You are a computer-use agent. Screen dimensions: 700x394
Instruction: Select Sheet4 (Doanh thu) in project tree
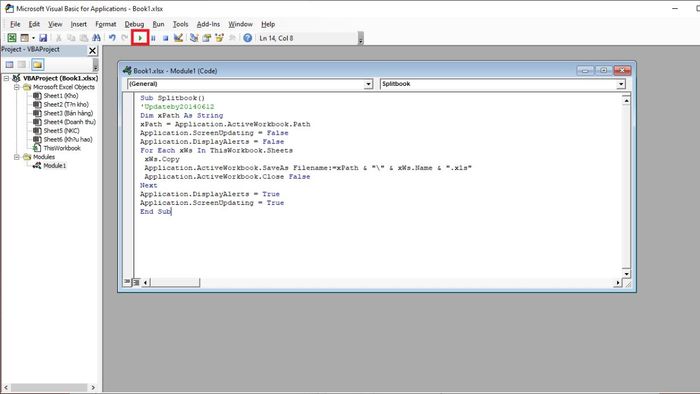70,122
